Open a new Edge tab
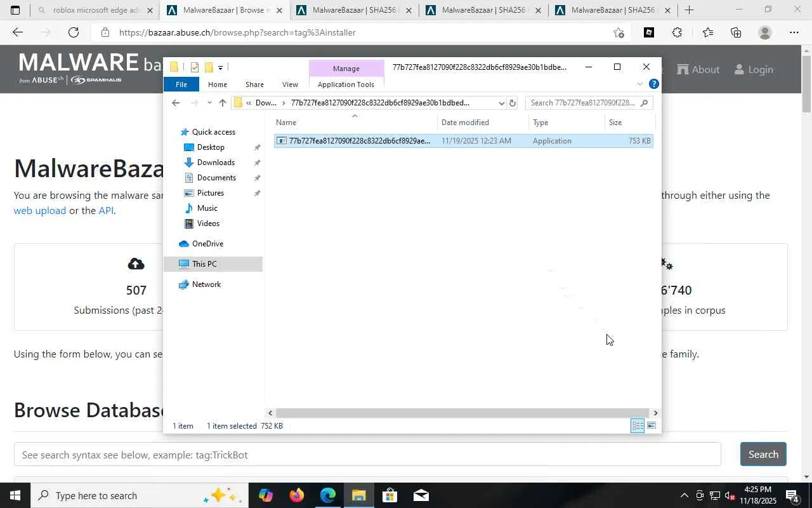Viewport: 812px width, 508px height. point(689,10)
